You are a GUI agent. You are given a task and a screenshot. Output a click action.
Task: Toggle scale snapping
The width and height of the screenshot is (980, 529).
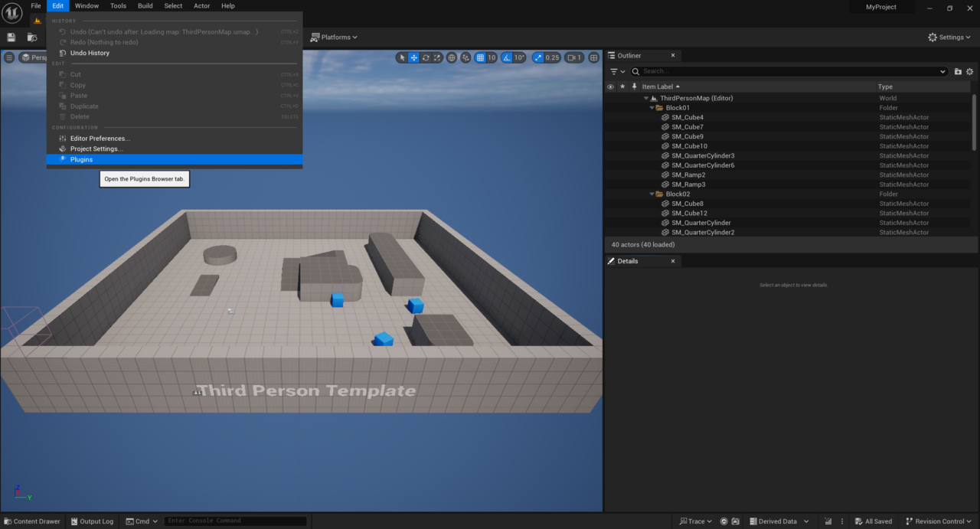538,57
